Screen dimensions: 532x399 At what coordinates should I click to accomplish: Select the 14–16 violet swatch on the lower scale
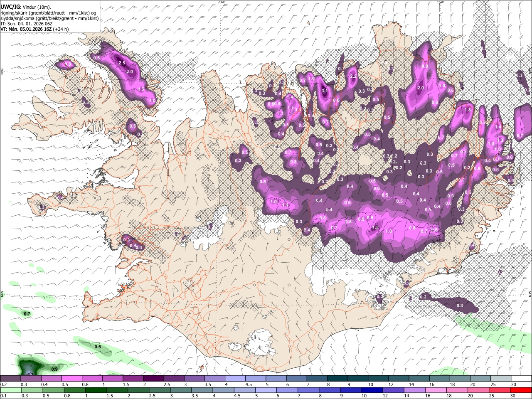click(414, 390)
